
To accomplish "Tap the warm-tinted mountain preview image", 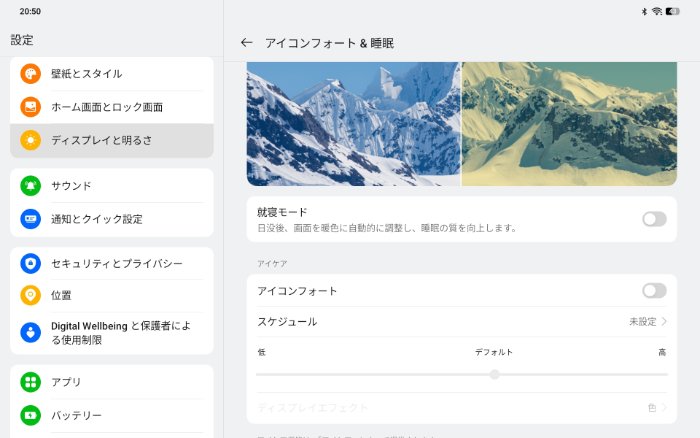I will [569, 124].
